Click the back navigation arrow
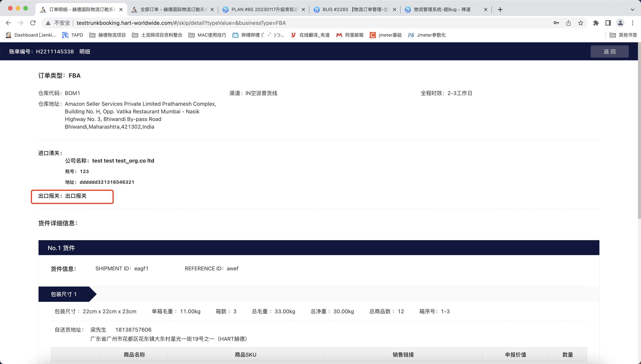 click(x=8, y=23)
